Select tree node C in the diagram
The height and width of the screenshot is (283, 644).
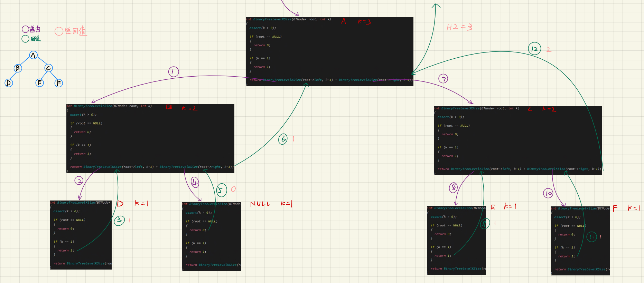point(48,68)
